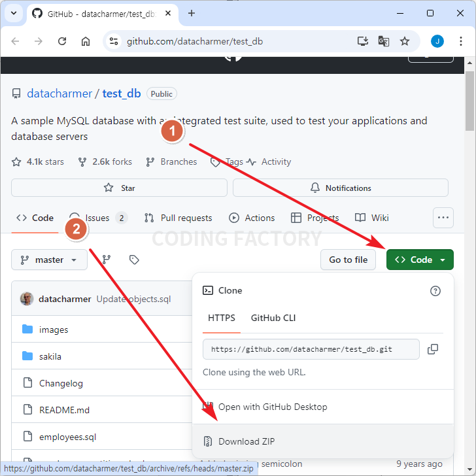Open the J profile avatar
This screenshot has width=476, height=476.
click(x=437, y=41)
